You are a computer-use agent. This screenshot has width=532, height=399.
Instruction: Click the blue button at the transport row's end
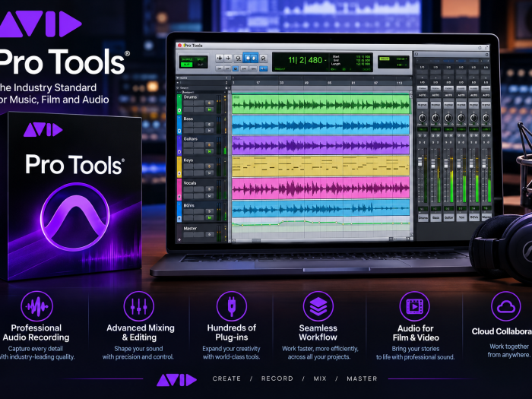(263, 68)
